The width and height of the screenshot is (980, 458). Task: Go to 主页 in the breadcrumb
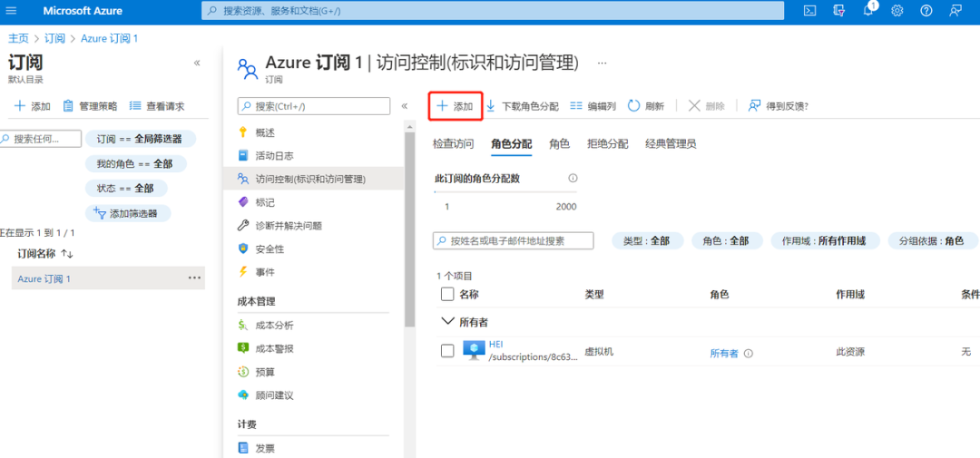[18, 38]
